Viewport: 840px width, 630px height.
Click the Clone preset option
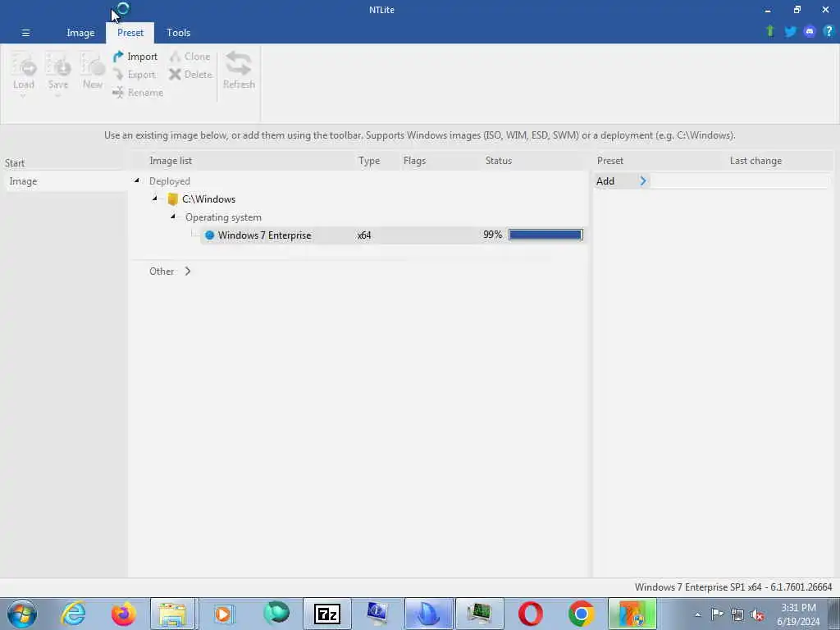pos(190,57)
